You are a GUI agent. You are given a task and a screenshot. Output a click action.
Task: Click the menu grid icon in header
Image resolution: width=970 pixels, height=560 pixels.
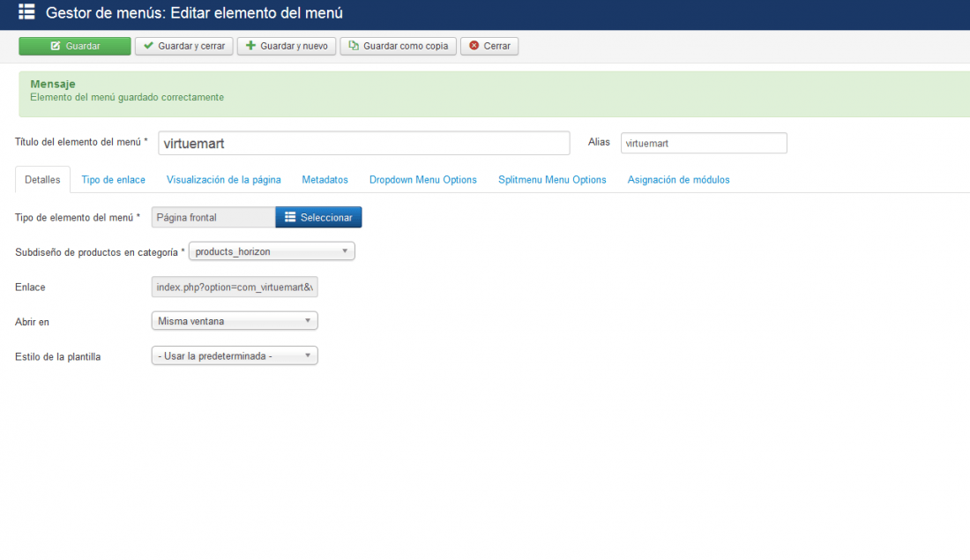[x=26, y=11]
